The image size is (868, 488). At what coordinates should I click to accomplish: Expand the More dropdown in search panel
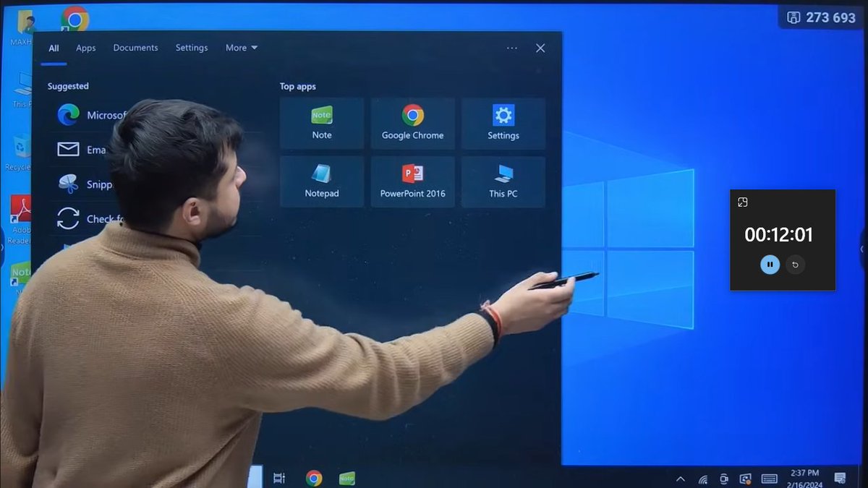point(242,48)
